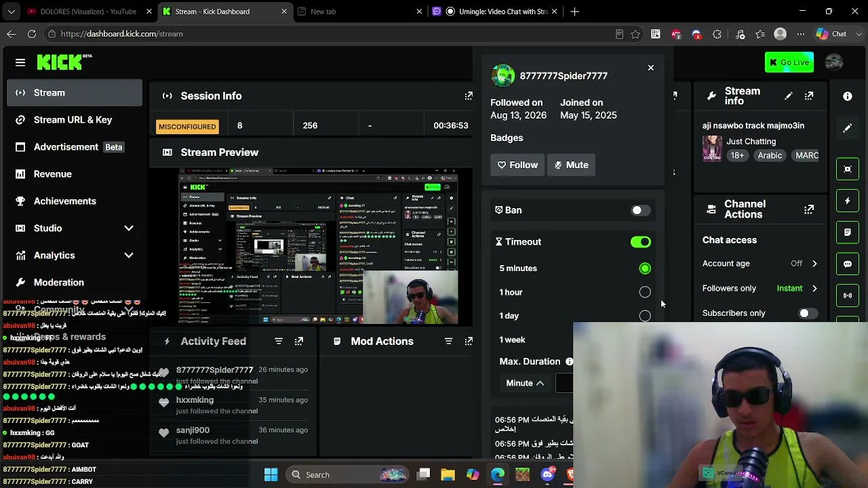868x488 pixels.
Task: Bookmark this page with the star icon
Action: coord(635,34)
